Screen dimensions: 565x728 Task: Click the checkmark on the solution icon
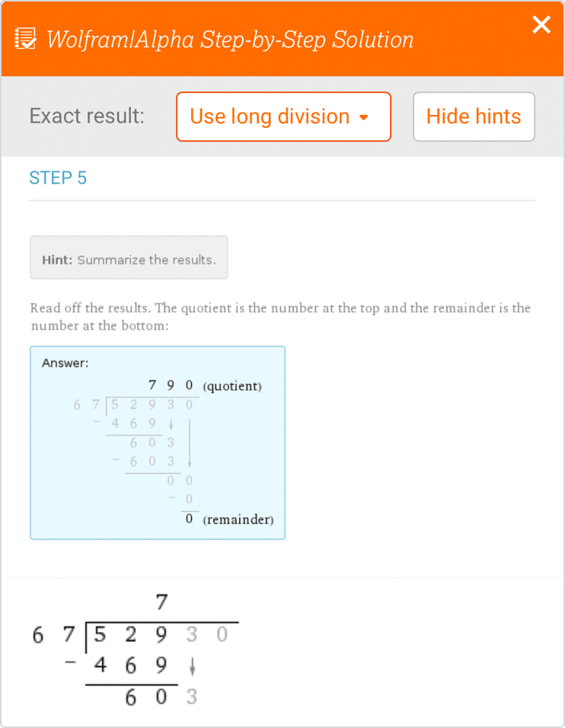pyautogui.click(x=29, y=45)
